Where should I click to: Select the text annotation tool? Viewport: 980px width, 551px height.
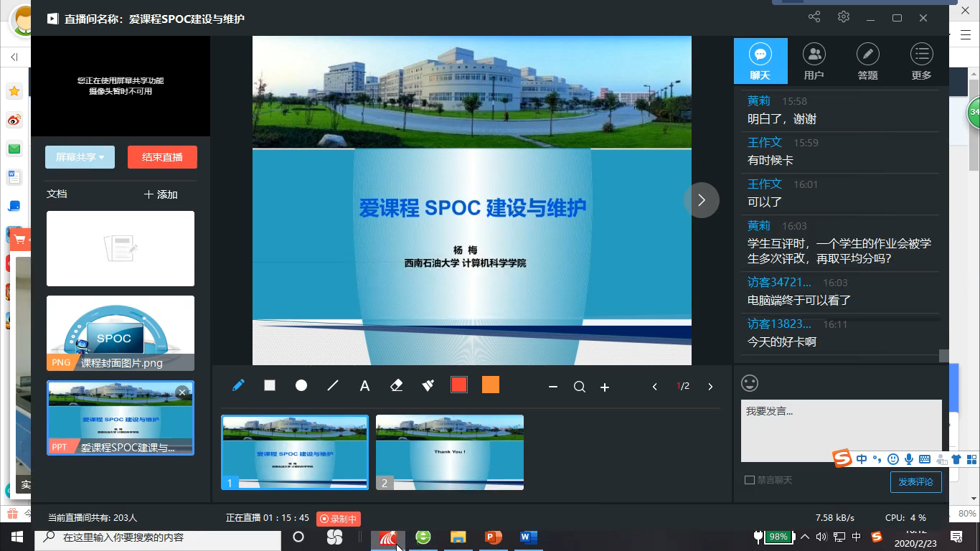tap(364, 386)
